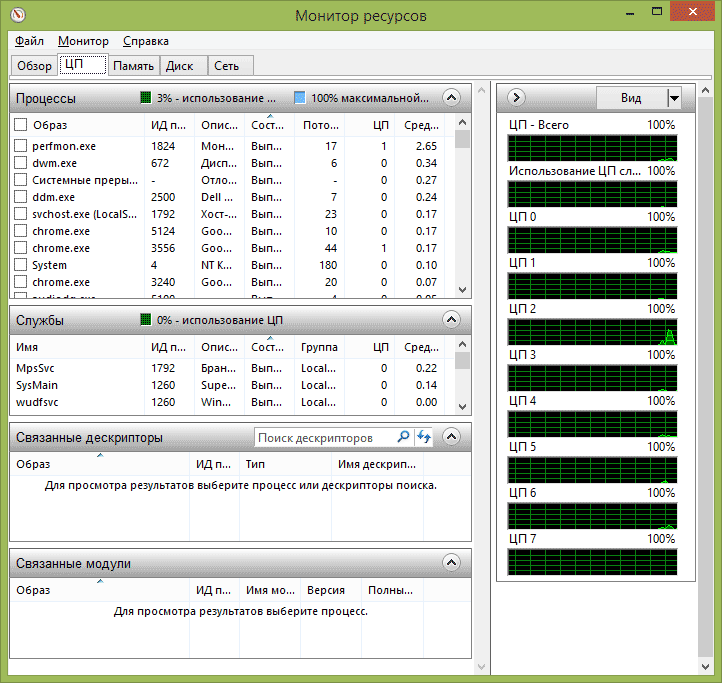Click the Resource Monitor app icon in title bar
Viewport: 722px width, 683px height.
(18, 15)
